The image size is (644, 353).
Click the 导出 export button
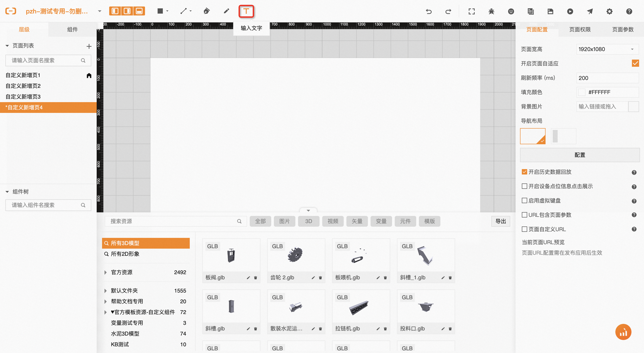tap(501, 221)
